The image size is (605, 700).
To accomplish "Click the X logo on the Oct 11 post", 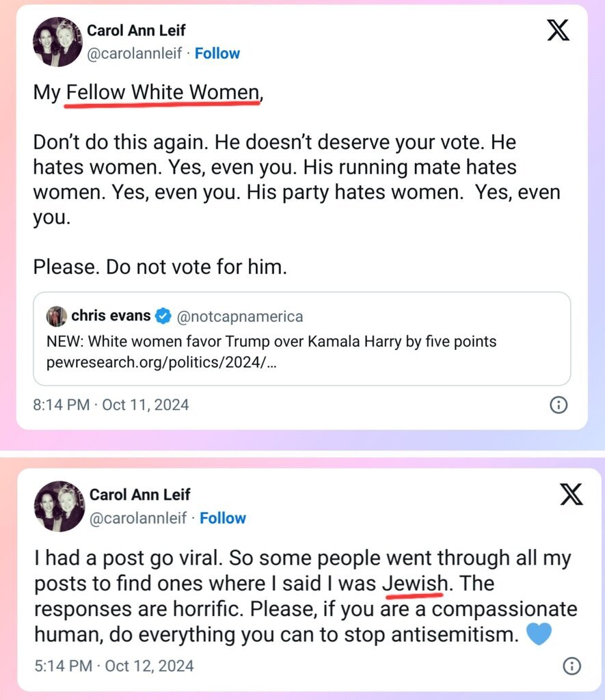I will 558,31.
